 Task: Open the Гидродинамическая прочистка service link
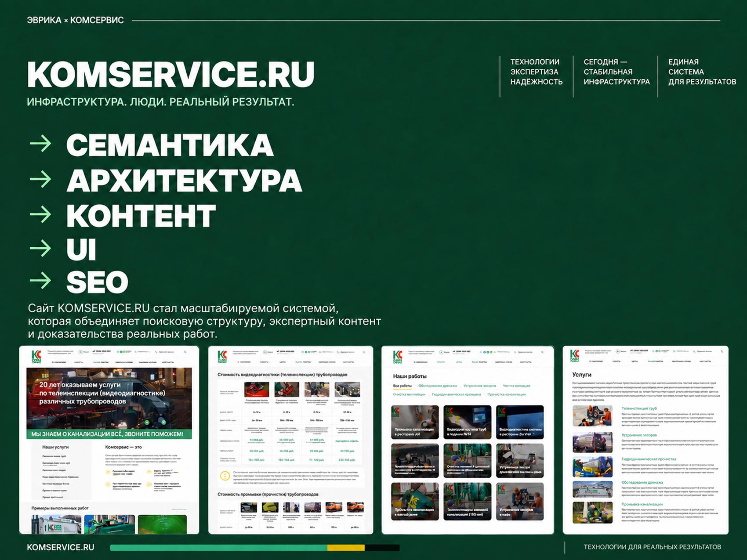[x=649, y=459]
